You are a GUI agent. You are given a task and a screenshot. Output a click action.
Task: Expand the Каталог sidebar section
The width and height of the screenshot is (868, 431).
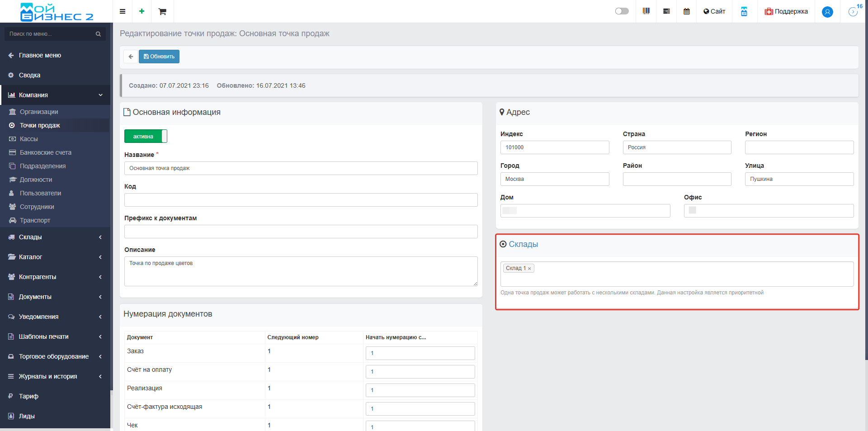click(x=55, y=257)
